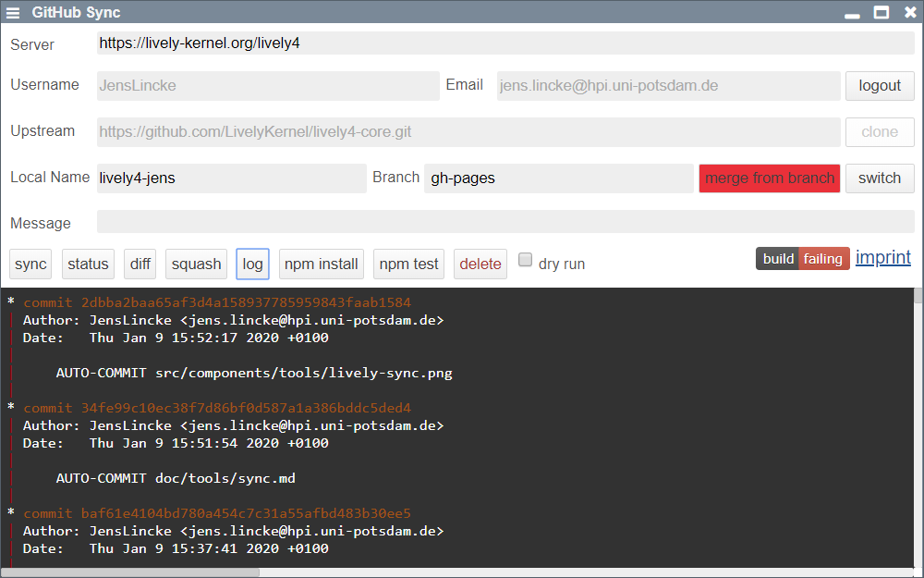
Task: Click merge from branch button
Action: pyautogui.click(x=769, y=178)
